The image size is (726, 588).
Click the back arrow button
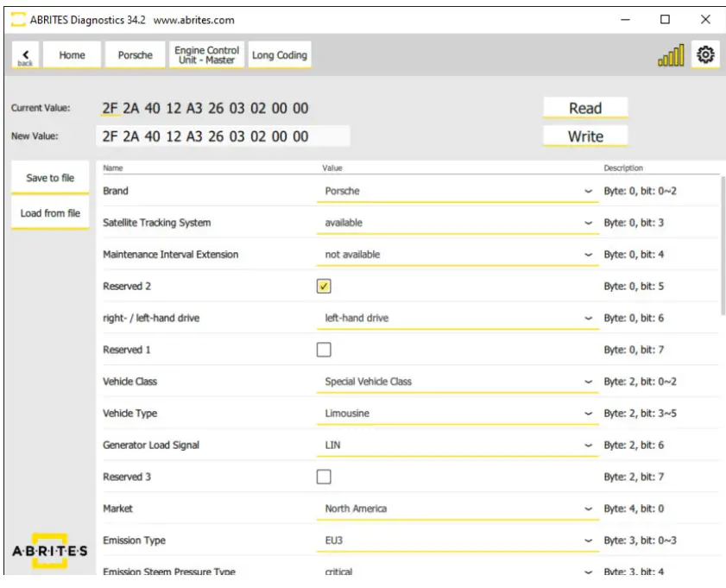25,55
